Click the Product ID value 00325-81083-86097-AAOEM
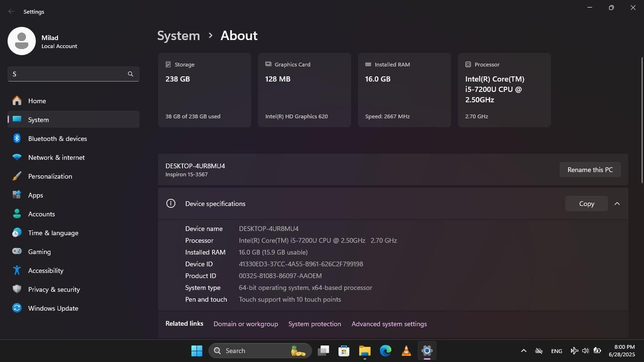This screenshot has height=362, width=644. (x=281, y=276)
